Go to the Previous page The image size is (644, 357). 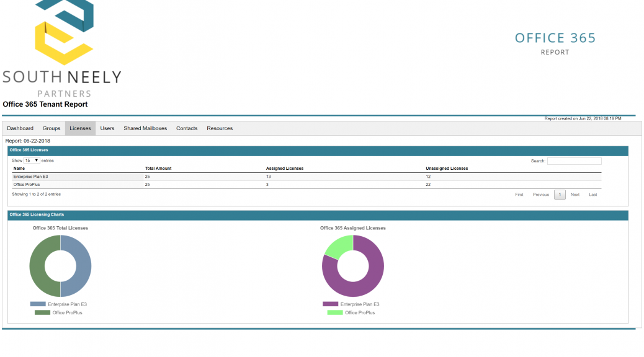tap(541, 195)
